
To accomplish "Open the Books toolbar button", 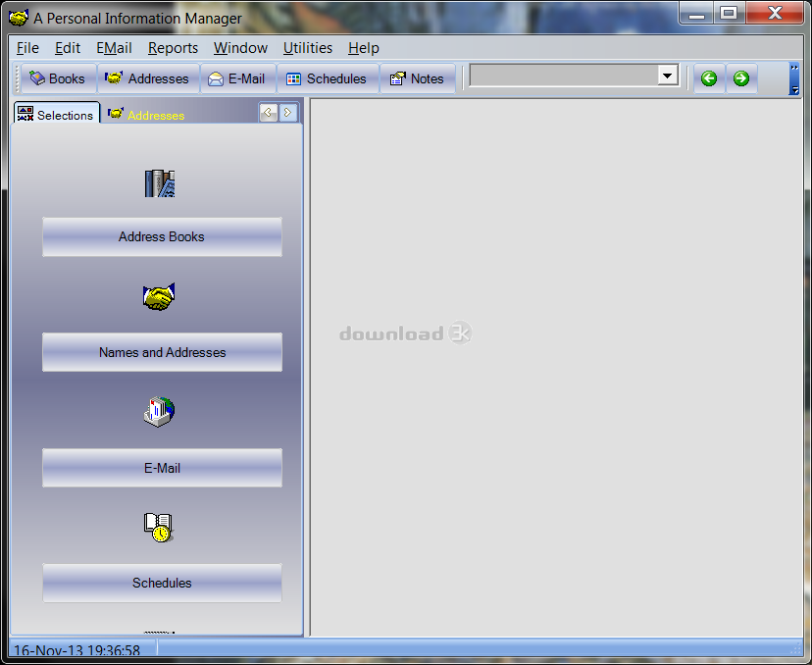I will (59, 78).
